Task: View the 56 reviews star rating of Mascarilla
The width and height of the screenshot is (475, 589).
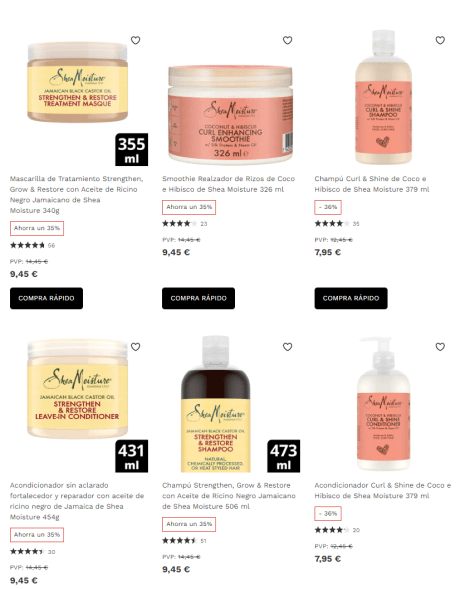Action: pyautogui.click(x=32, y=245)
